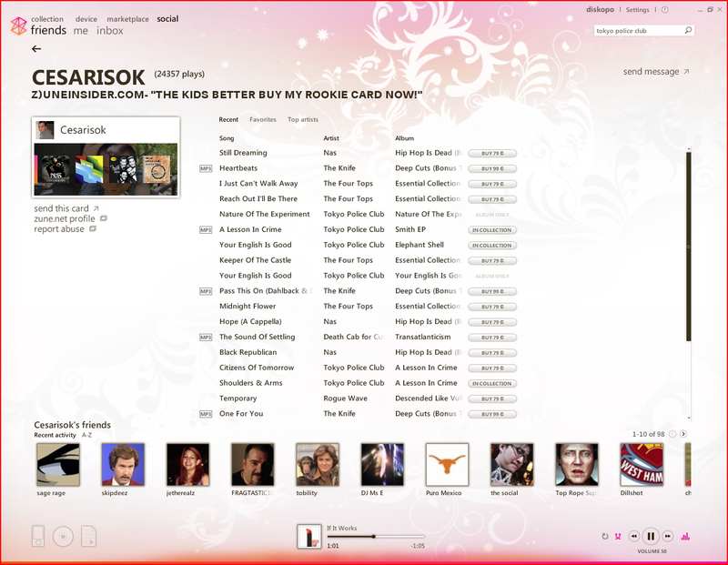Image resolution: width=728 pixels, height=565 pixels.
Task: Open Dillshot West Ham avatar
Action: coord(642,464)
